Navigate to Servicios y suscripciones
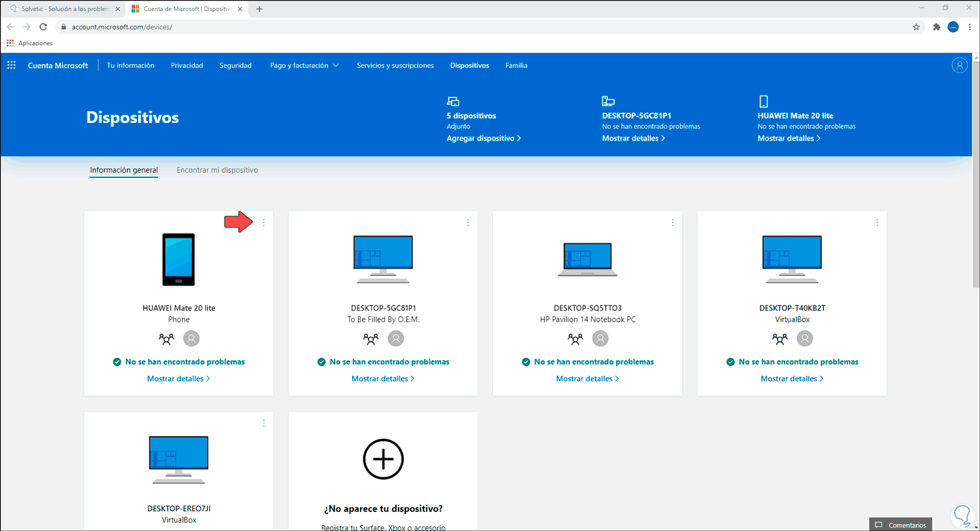Screen dimensions: 980x531 click(x=395, y=65)
